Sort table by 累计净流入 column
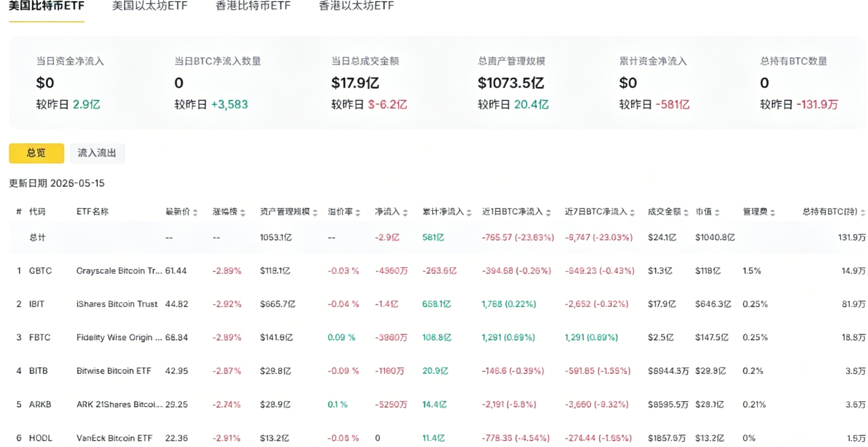Screen dimensions: 868x447 (447, 212)
